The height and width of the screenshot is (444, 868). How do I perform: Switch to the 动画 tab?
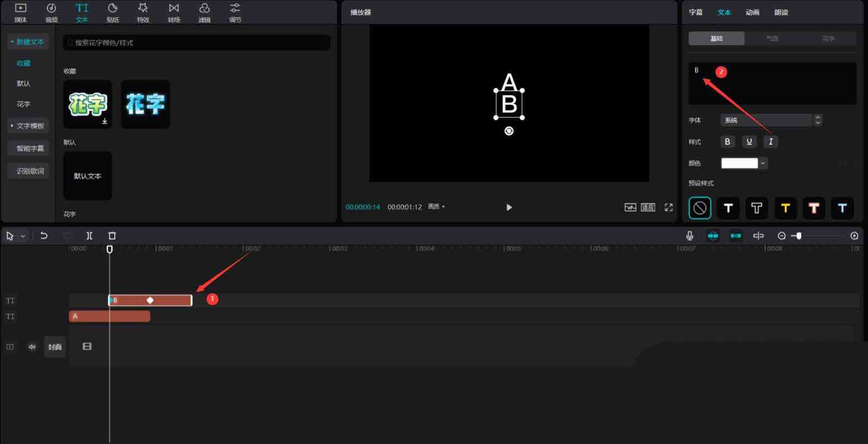pos(752,12)
